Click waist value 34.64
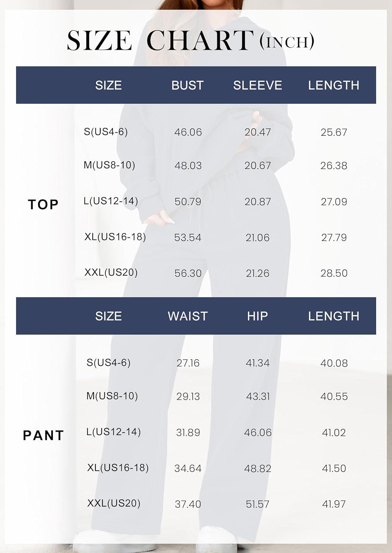 point(188,469)
